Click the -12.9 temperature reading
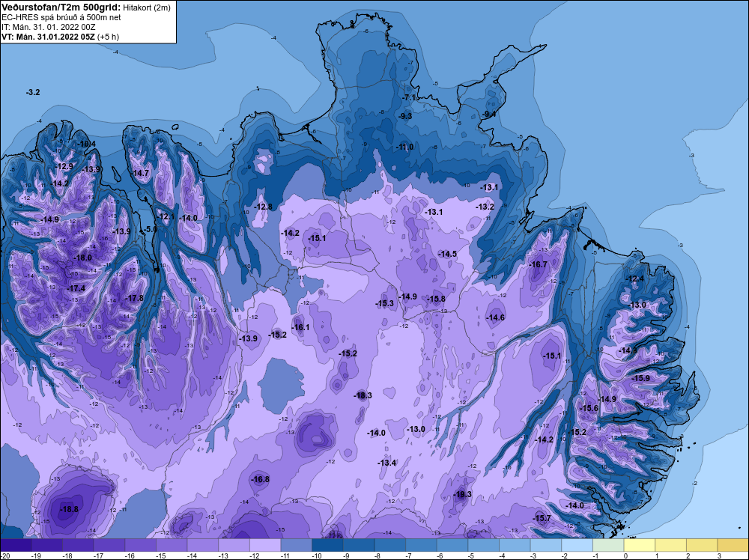Viewport: 749px width, 560px height. [x=64, y=167]
